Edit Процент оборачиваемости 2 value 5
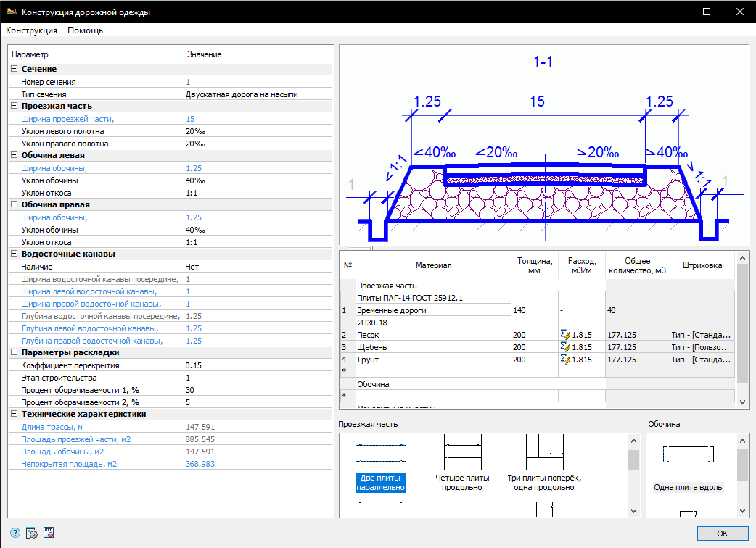Image resolution: width=756 pixels, height=548 pixels. [x=258, y=402]
